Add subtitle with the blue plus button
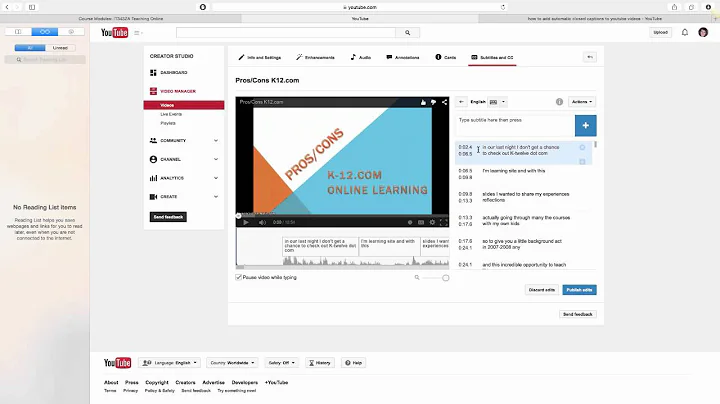720x404 pixels. point(585,125)
